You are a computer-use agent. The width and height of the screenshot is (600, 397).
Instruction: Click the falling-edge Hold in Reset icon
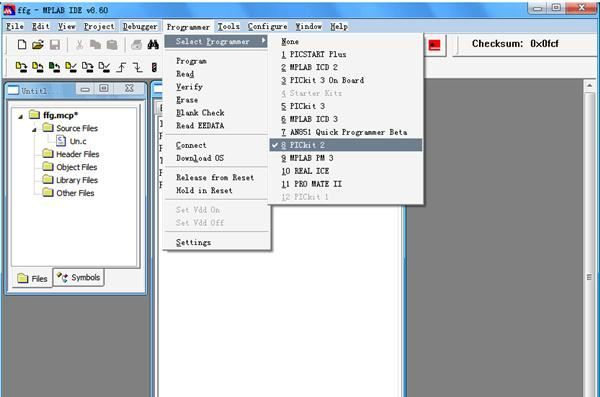click(137, 67)
